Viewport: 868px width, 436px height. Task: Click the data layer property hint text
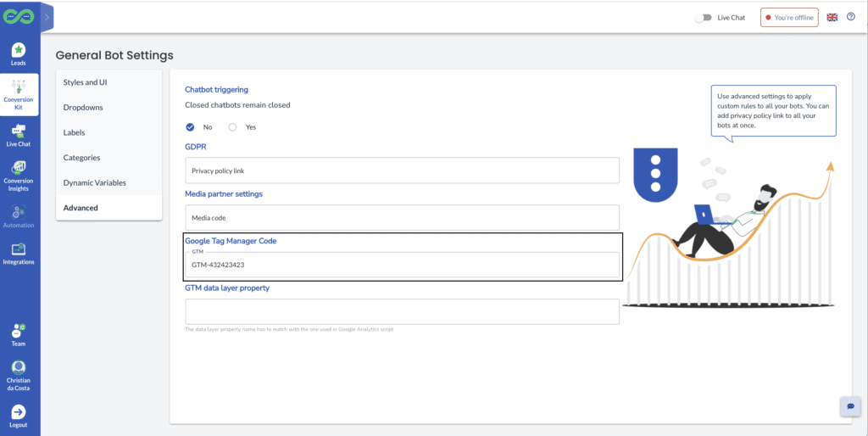[x=289, y=329]
